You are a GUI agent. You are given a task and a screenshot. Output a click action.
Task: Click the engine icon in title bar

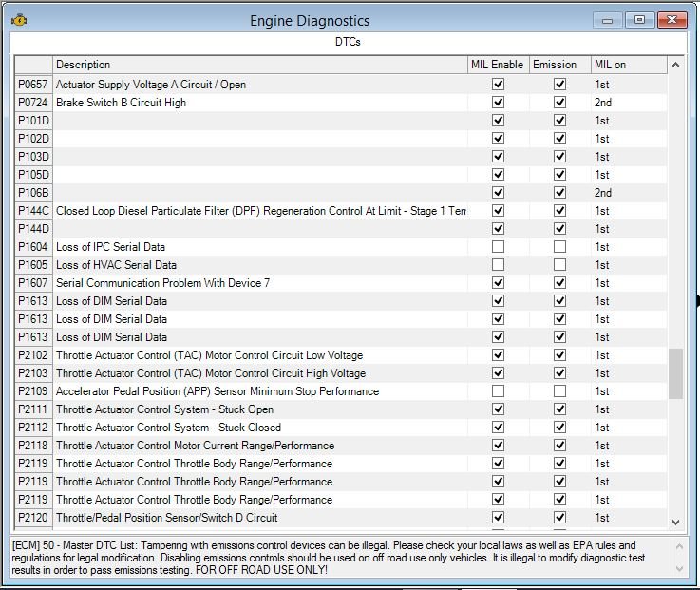coord(19,20)
